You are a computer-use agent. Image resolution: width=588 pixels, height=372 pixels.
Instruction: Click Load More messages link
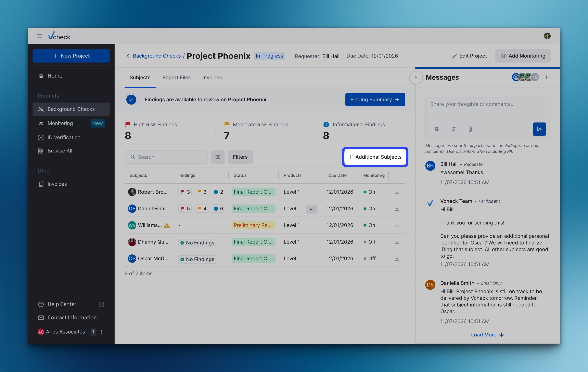tap(487, 335)
